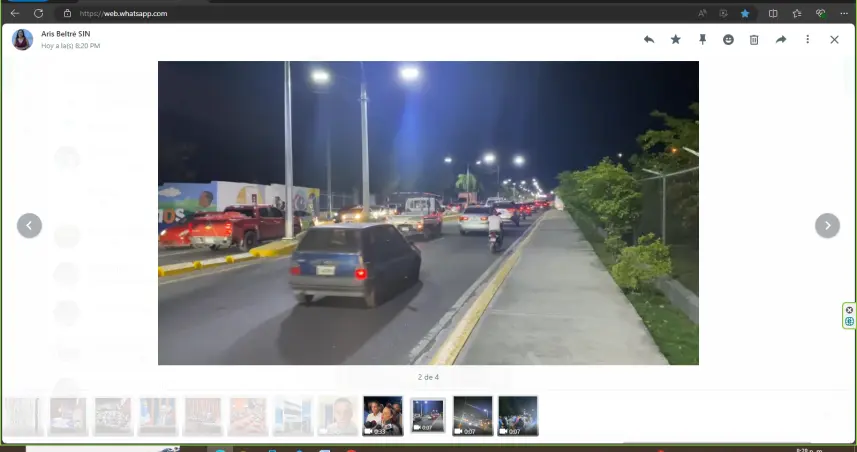Screen dimensions: 857x452
Task: Click the Reply arrow icon
Action: 649,40
